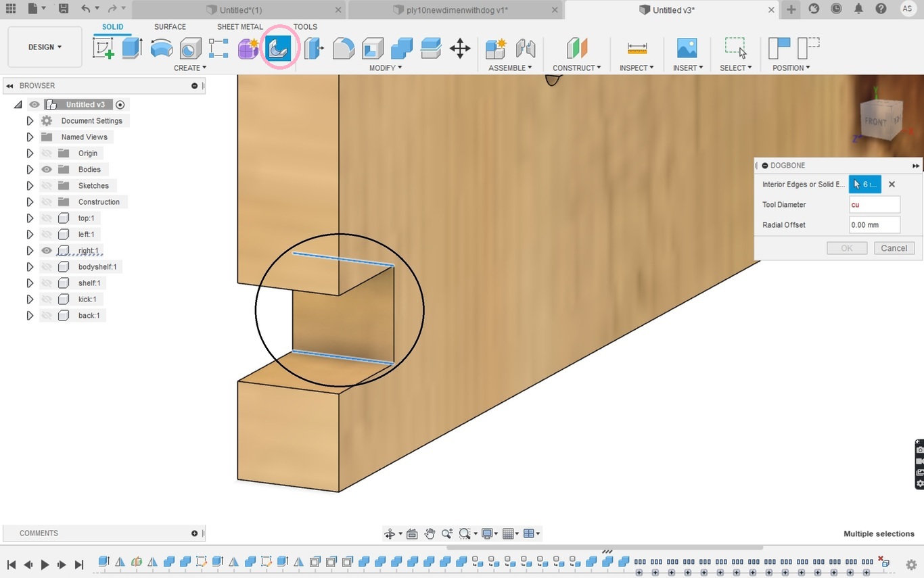
Task: Select the Fillet tool
Action: (x=343, y=48)
